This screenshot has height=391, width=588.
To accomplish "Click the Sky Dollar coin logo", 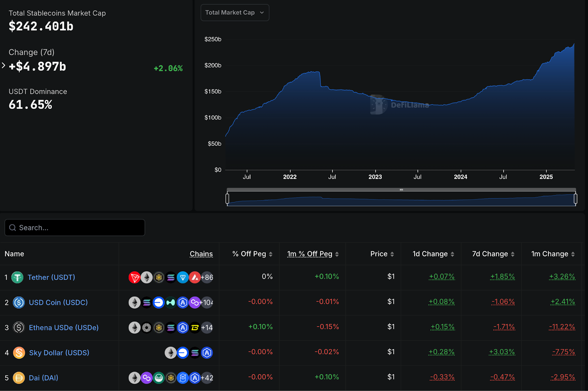I will point(19,353).
